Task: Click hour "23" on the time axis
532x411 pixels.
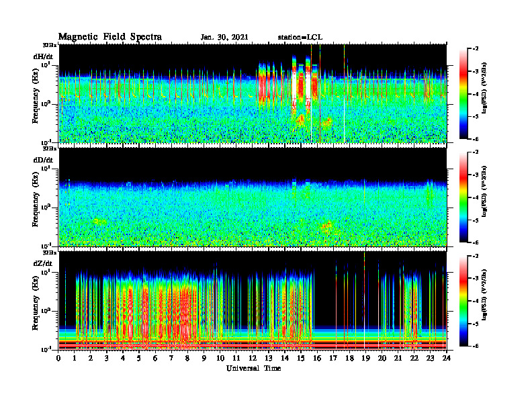Action: tap(431, 358)
